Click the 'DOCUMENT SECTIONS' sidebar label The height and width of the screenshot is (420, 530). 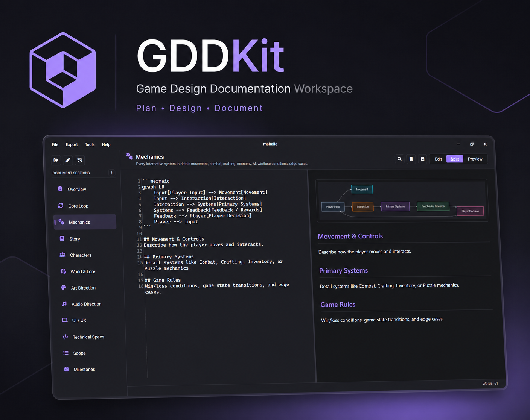[x=71, y=173]
